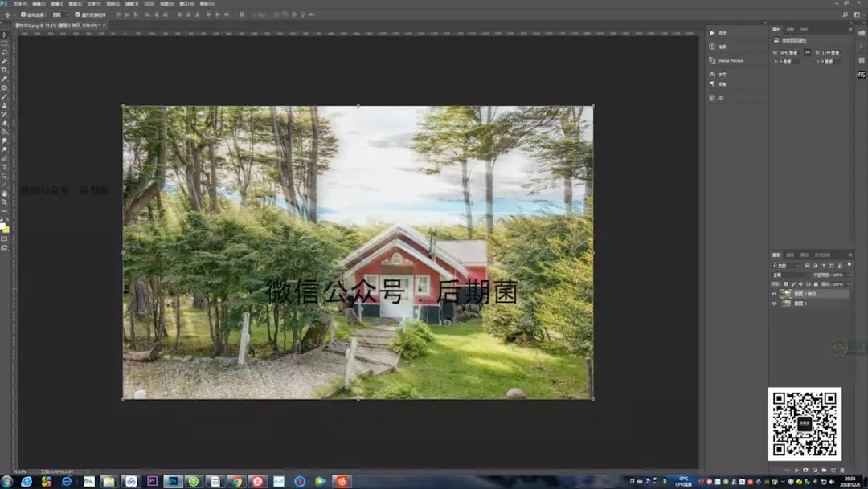Toggle the Auto-Select checkbox in options bar

pyautogui.click(x=23, y=14)
